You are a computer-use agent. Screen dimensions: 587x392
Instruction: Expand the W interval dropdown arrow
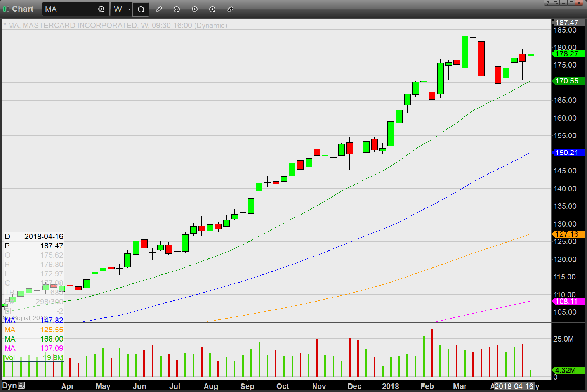pos(129,9)
